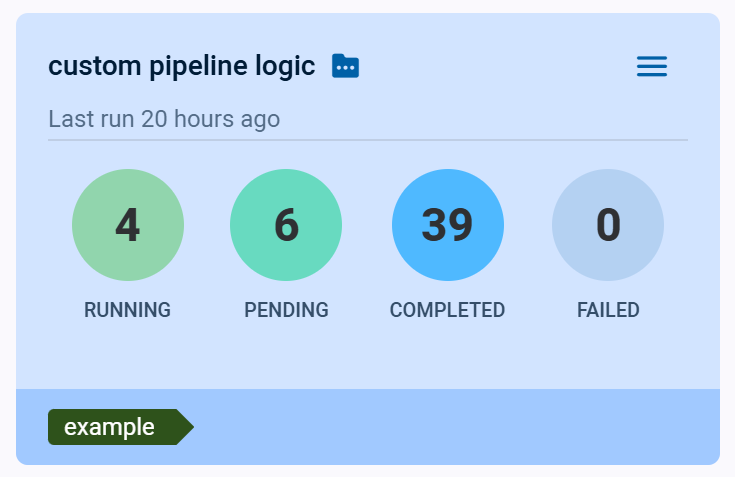
Task: Click the RUNNING label
Action: point(128,310)
